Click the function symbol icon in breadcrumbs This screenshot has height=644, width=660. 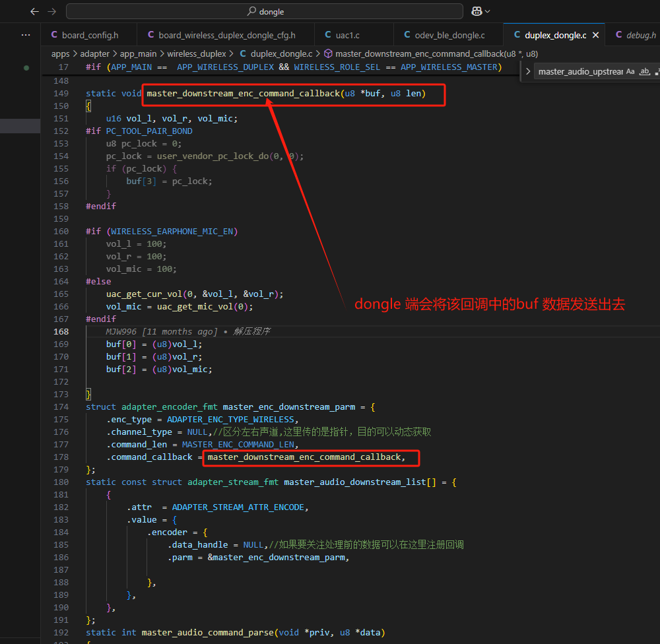pos(328,54)
